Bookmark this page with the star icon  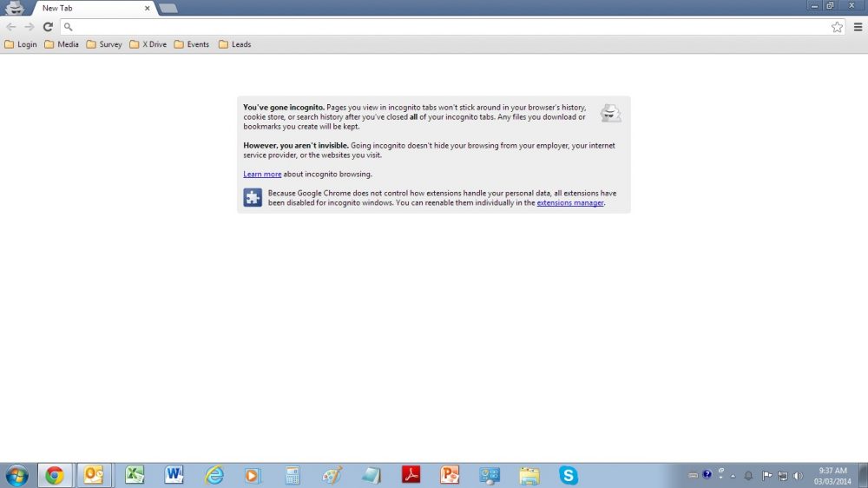pos(837,27)
